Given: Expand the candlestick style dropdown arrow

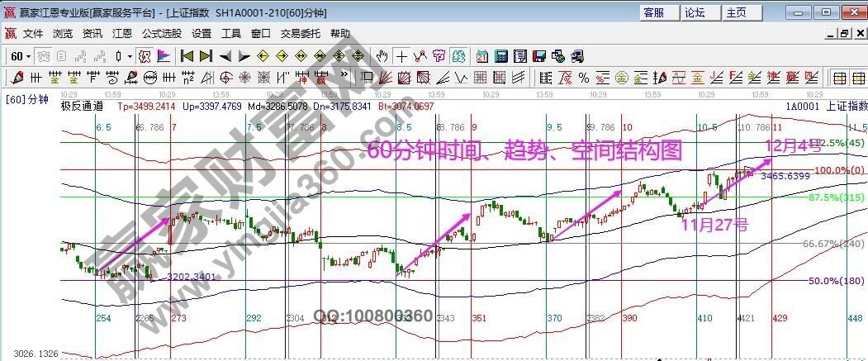Looking at the screenshot, I should 130,56.
